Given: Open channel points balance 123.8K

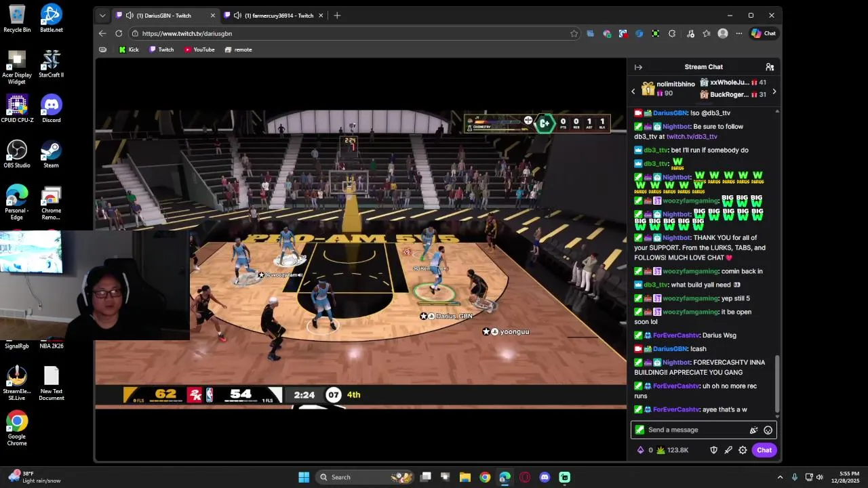Looking at the screenshot, I should (x=672, y=450).
